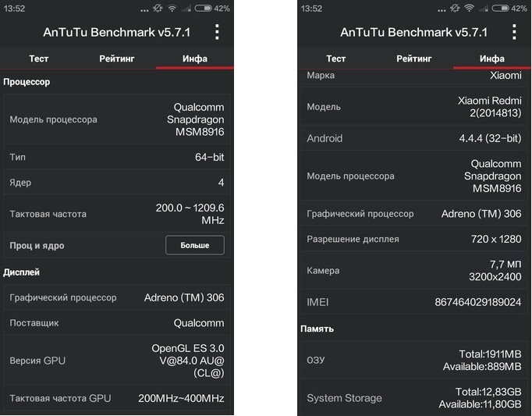Select the Тактовая частота GPU row
532x416 pixels.
117,398
